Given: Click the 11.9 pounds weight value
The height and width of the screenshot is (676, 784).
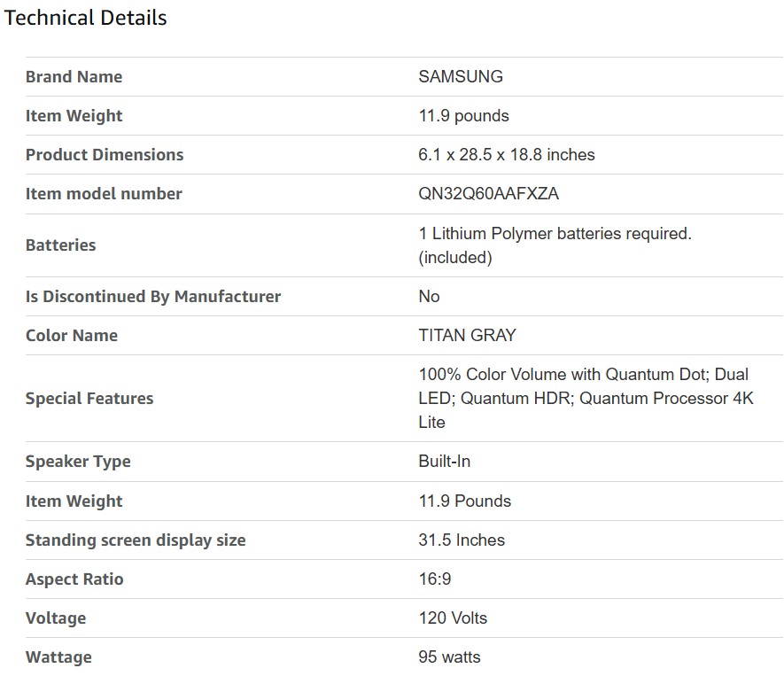Looking at the screenshot, I should (x=463, y=116).
